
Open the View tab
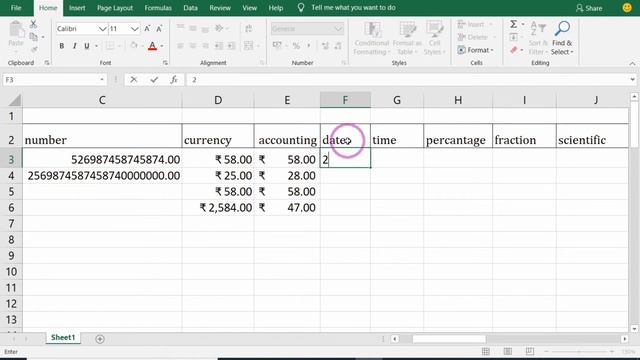pyautogui.click(x=249, y=8)
